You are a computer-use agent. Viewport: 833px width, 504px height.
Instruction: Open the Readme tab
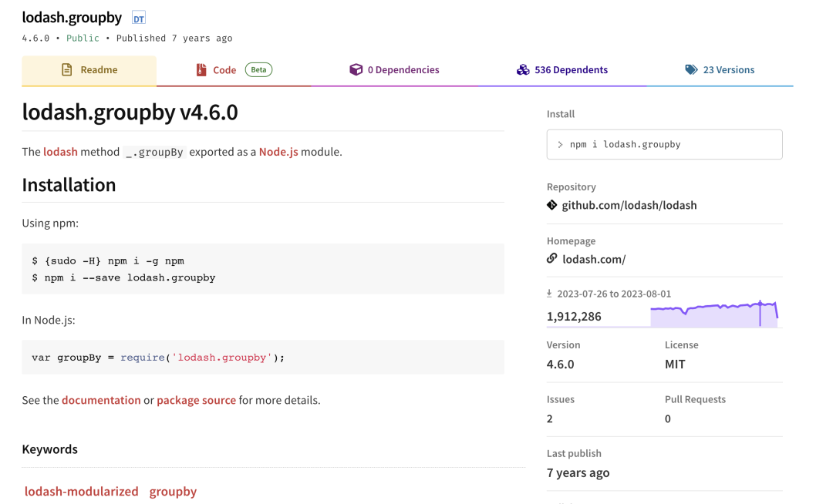coord(89,70)
